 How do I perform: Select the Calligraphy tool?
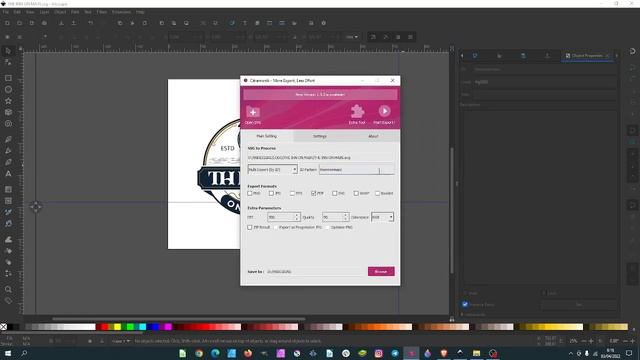[8, 162]
